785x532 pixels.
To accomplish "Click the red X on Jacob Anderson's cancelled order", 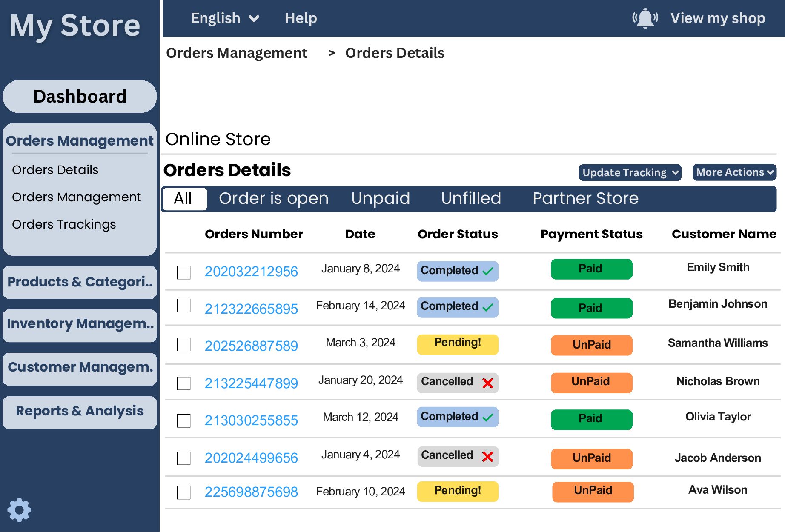I will click(487, 456).
